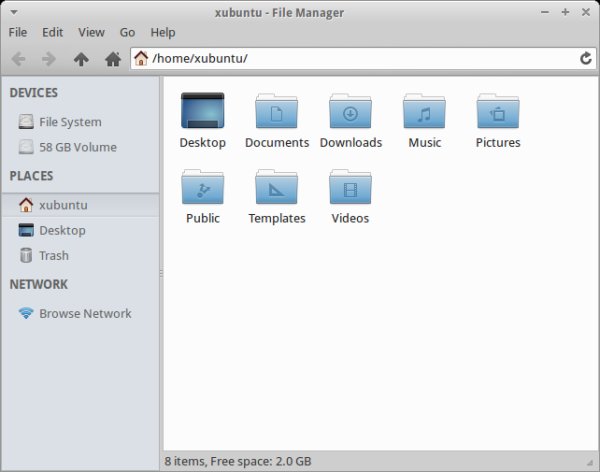Click the Videos folder name text

point(350,219)
